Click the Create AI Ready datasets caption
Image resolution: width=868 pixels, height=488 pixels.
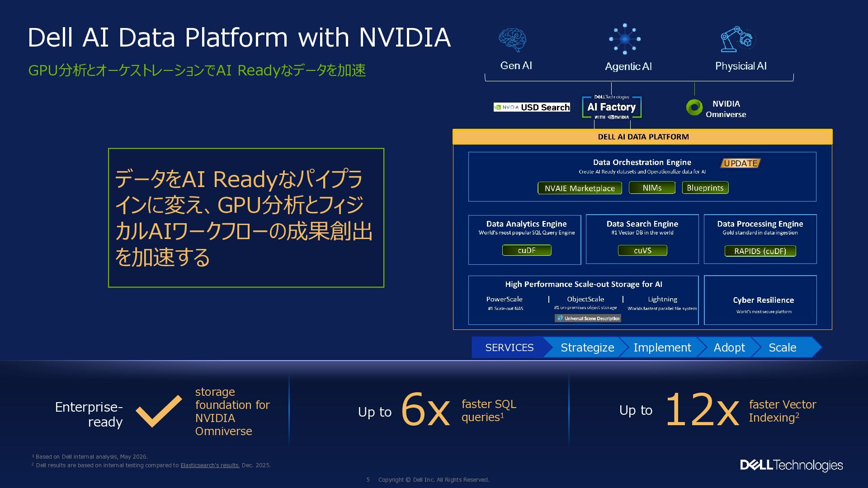pos(642,172)
